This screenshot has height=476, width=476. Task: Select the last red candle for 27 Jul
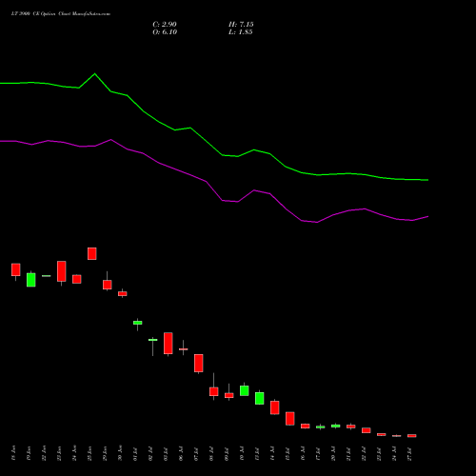[412, 436]
